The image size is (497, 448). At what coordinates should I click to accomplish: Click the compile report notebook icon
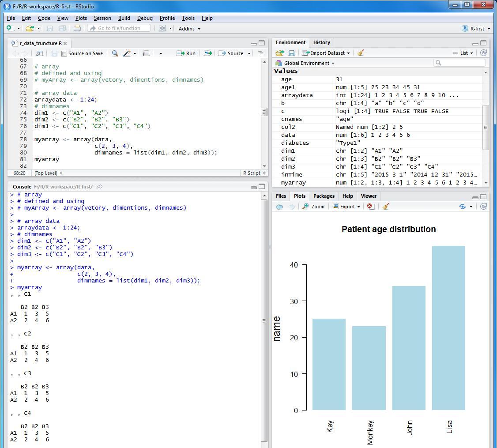[x=146, y=53]
